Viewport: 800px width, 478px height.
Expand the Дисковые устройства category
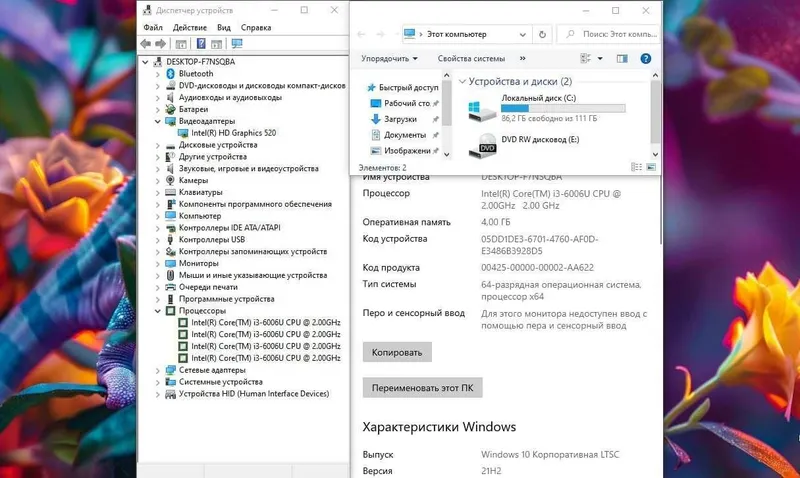(x=158, y=145)
